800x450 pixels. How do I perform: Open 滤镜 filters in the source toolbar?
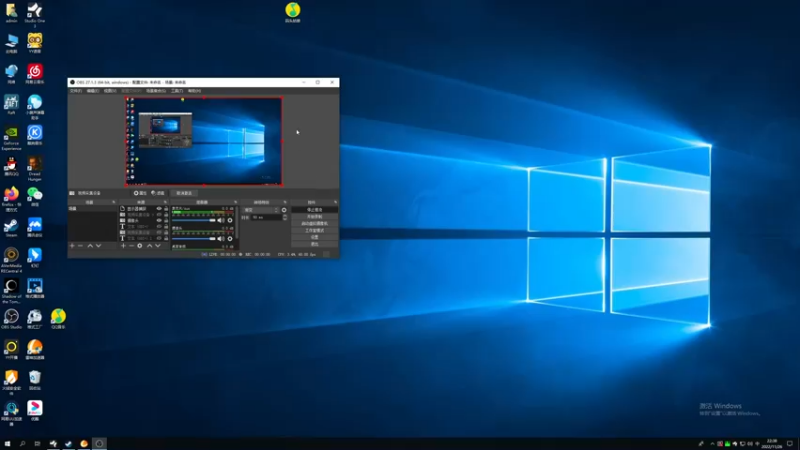tap(158, 193)
